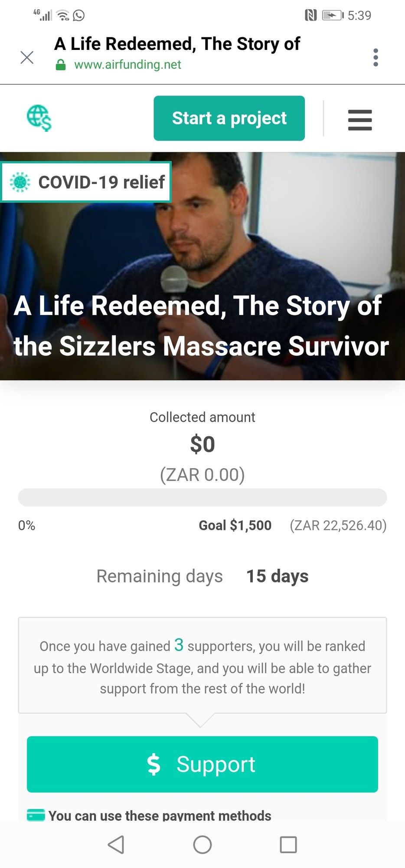Tap the 3 supporters info box

(202, 665)
